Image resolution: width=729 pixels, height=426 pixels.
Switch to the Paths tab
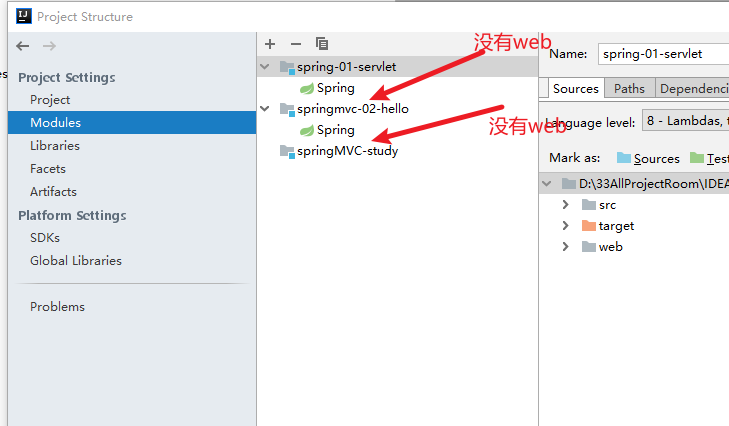click(x=630, y=88)
